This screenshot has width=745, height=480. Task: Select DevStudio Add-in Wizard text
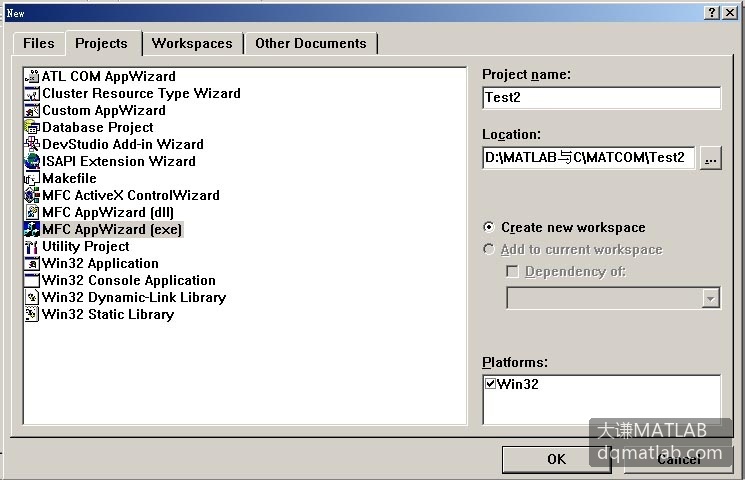pyautogui.click(x=123, y=144)
